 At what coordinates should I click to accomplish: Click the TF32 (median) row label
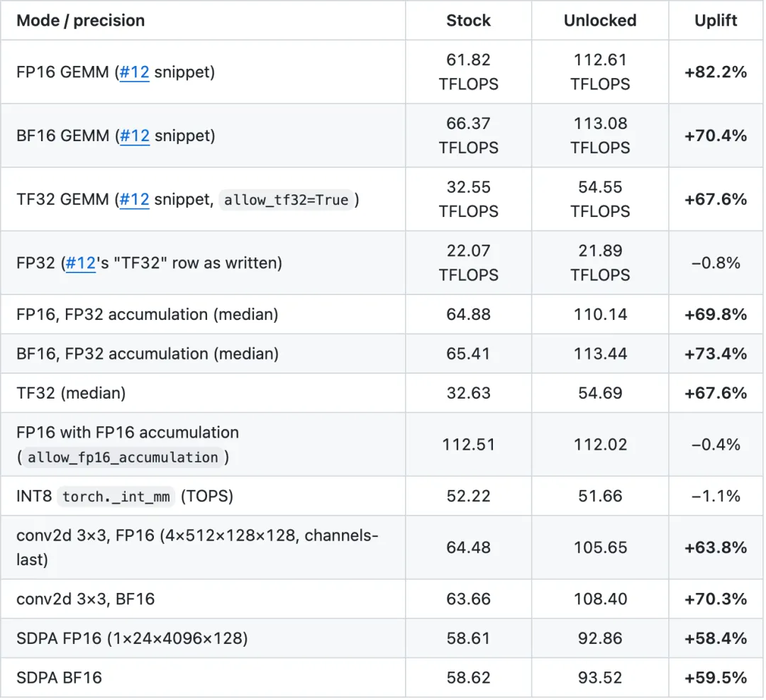pos(72,393)
